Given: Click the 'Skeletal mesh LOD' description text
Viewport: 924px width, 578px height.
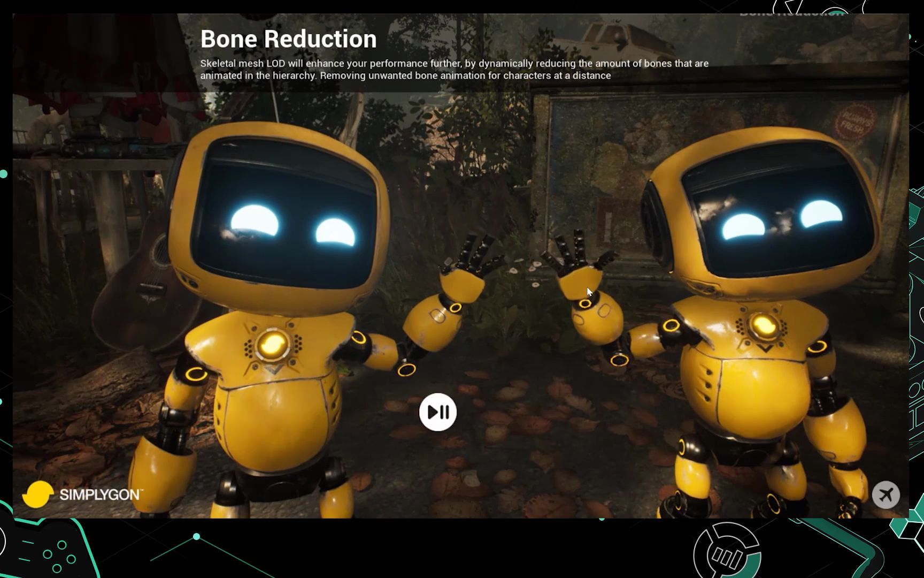Looking at the screenshot, I should [x=455, y=70].
